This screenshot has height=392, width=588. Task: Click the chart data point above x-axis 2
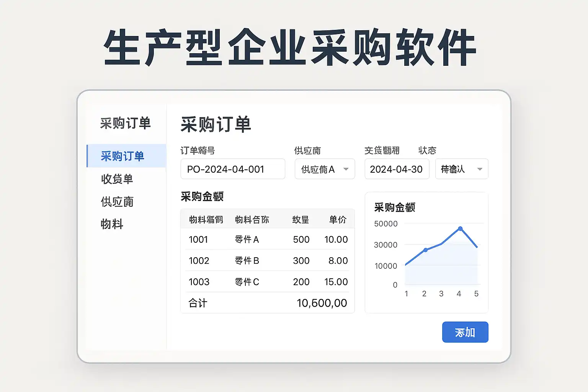click(x=425, y=250)
